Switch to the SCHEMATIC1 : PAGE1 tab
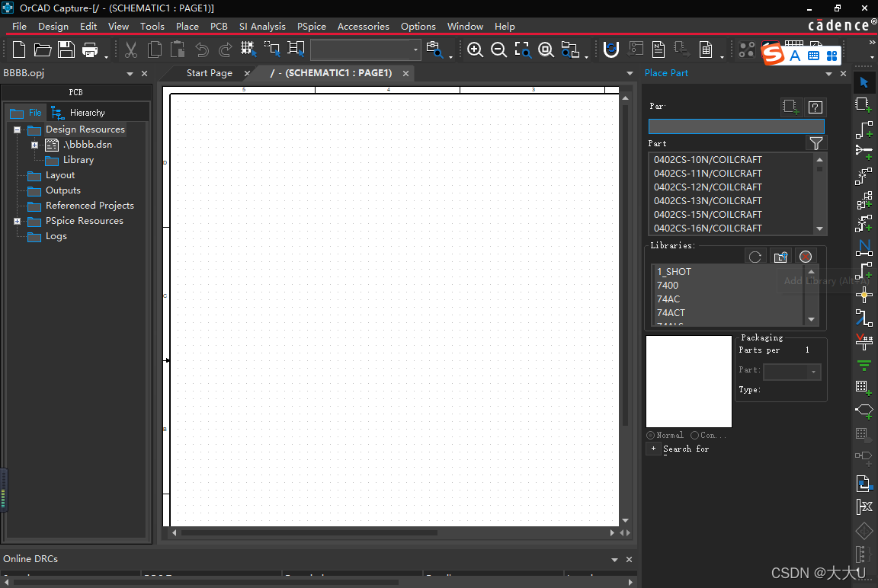The image size is (878, 588). click(x=331, y=73)
